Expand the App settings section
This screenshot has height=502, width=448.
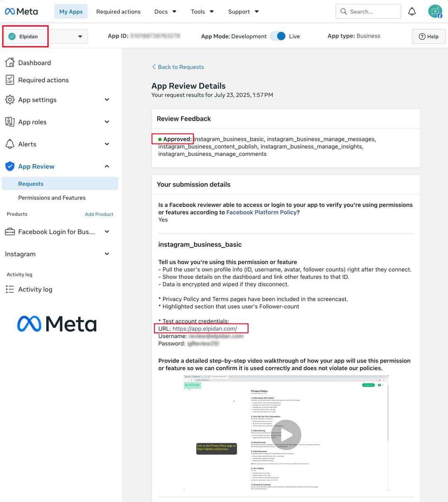point(107,100)
